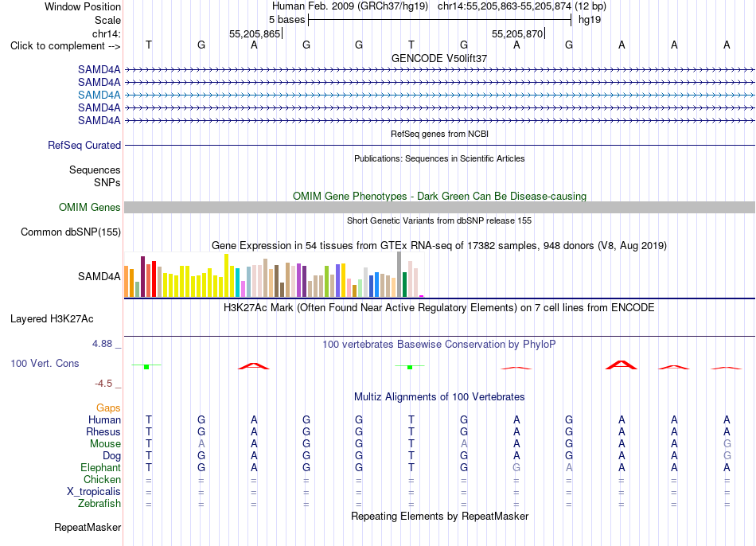Click the 'Click to complement -->' label

pyautogui.click(x=65, y=46)
